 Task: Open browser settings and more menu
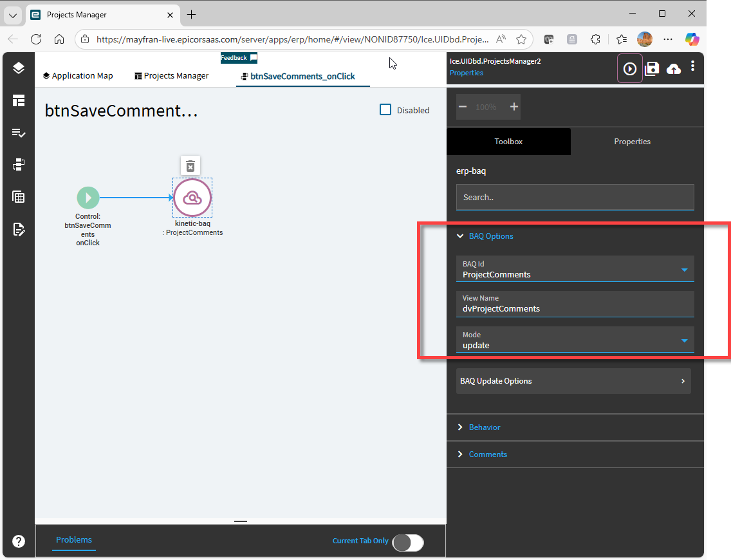(x=668, y=40)
